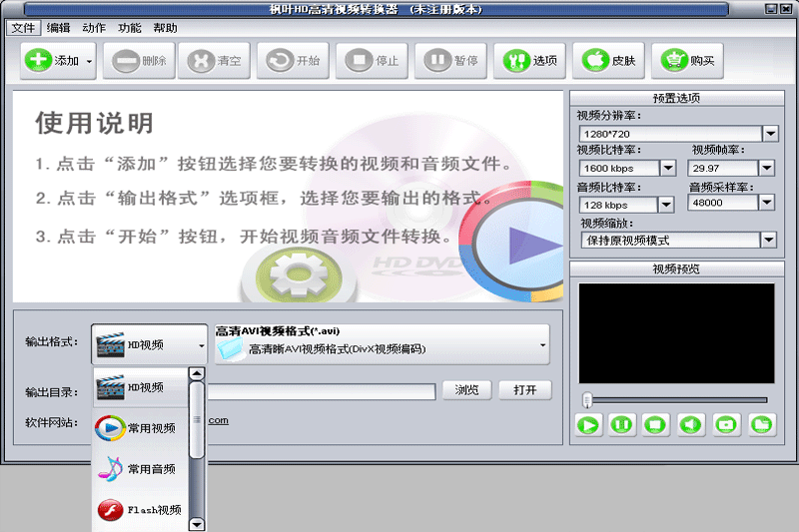This screenshot has width=799, height=532.
Task: Open the HD视频 output format category dropdown
Action: point(149,344)
